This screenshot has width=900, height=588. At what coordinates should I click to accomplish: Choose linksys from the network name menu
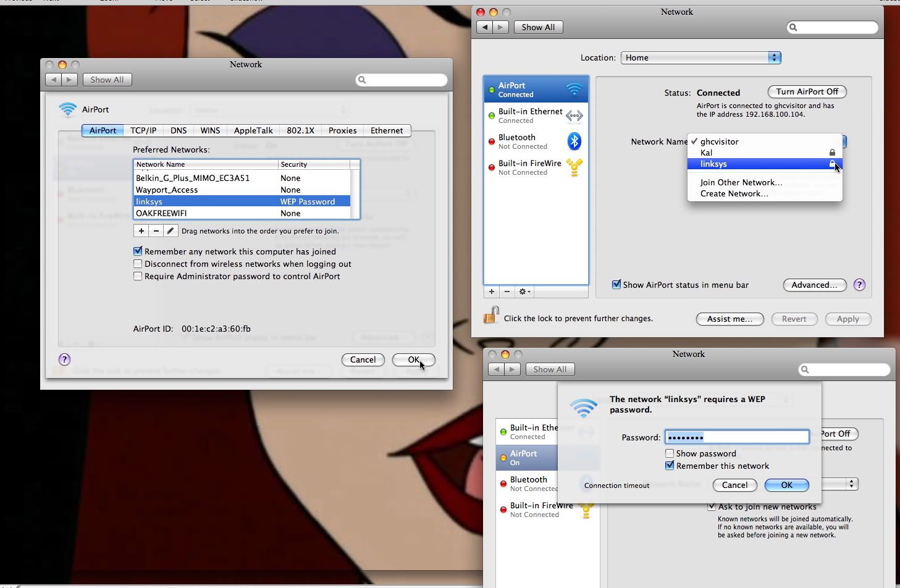tap(765, 164)
